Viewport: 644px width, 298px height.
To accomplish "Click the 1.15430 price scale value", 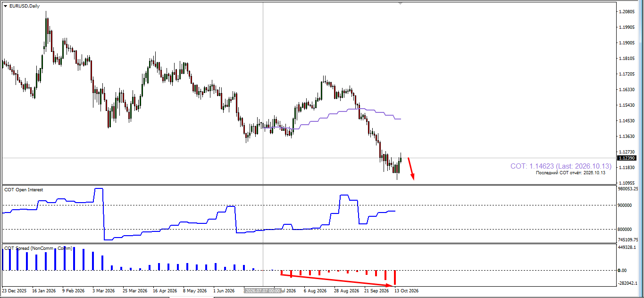I will tap(627, 105).
